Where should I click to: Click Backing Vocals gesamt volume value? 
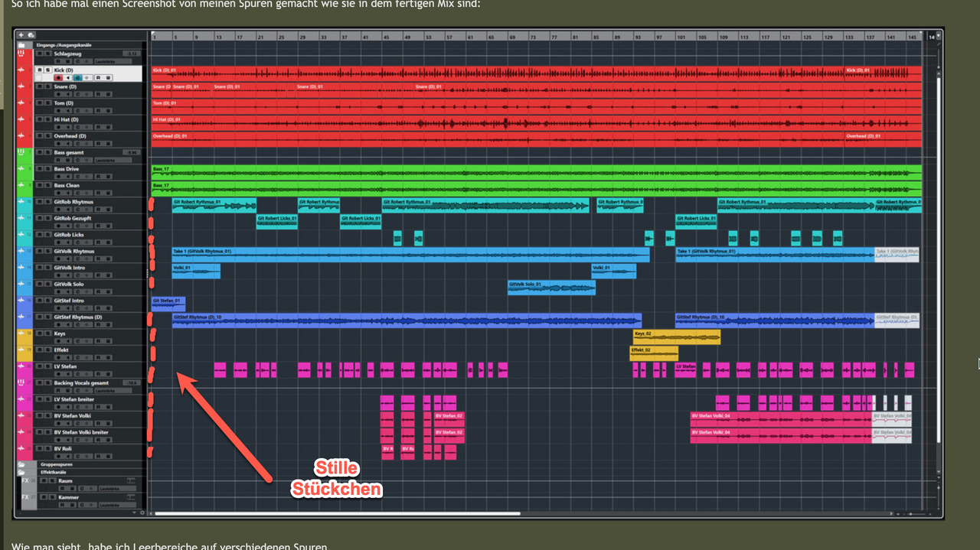(131, 382)
